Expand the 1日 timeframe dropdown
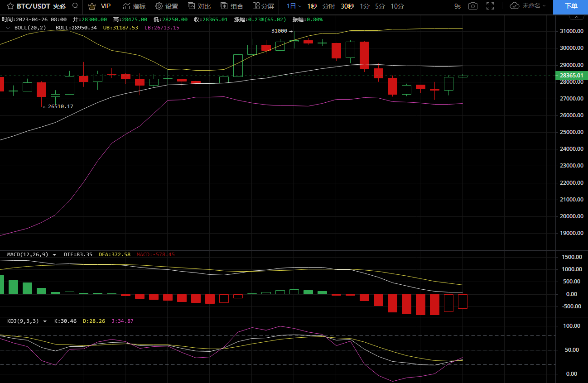The width and height of the screenshot is (588, 383). coord(294,6)
